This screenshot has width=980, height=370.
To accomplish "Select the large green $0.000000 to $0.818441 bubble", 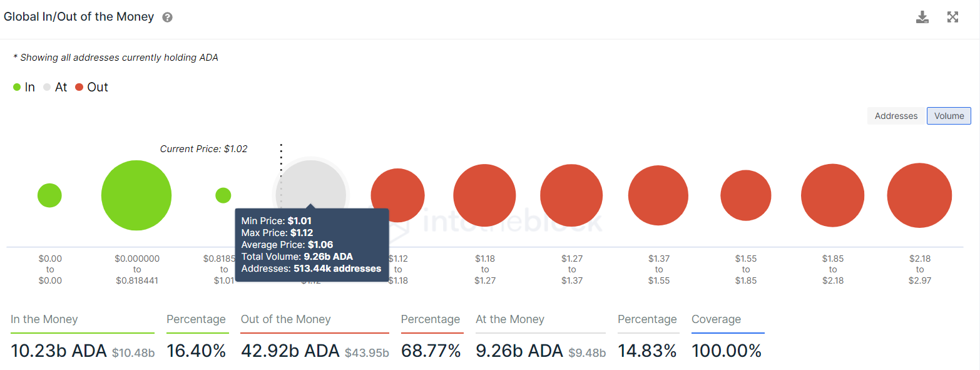I will tap(136, 195).
